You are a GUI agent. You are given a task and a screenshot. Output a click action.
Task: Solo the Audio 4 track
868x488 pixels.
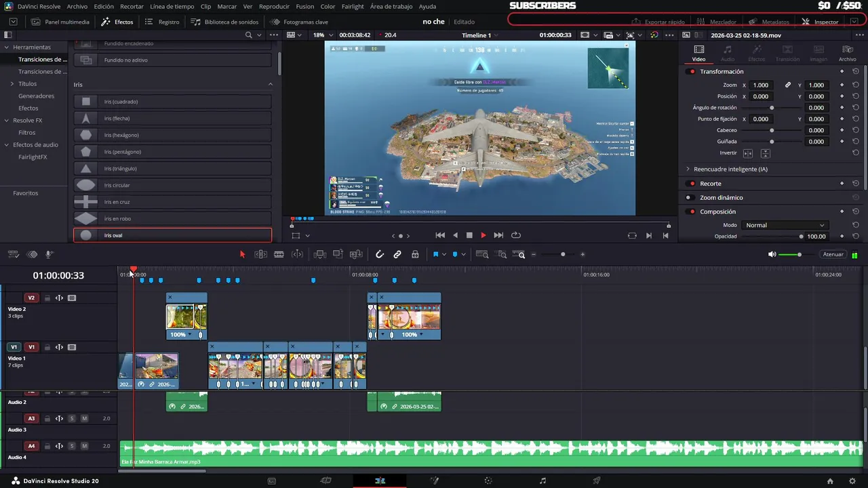[x=72, y=446]
